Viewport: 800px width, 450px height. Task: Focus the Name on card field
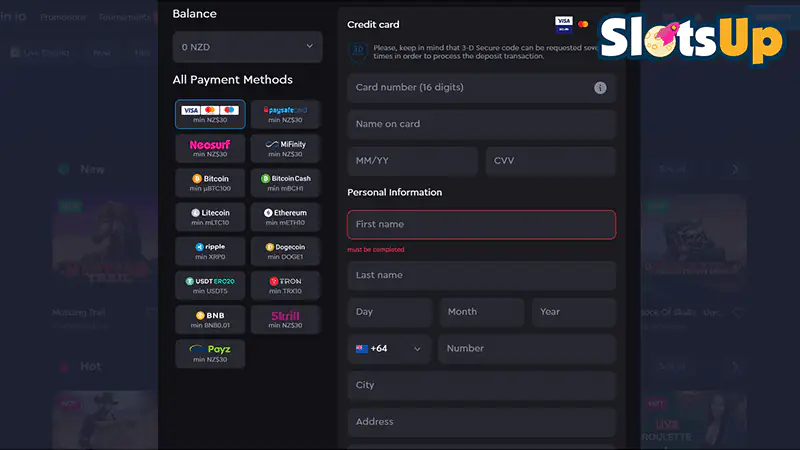(482, 124)
